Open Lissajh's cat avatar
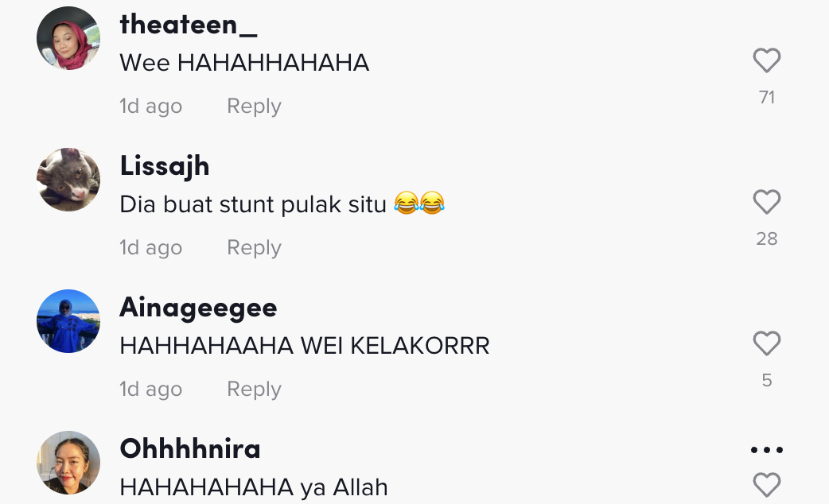 68,180
